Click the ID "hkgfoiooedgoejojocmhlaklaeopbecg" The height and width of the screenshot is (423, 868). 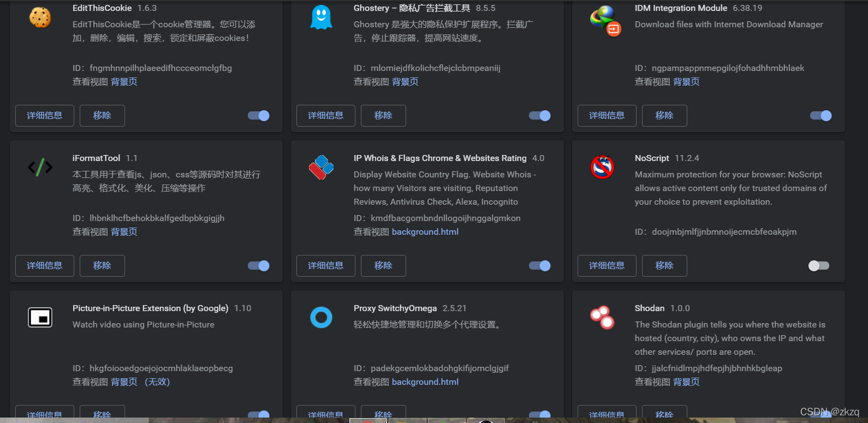coord(161,368)
